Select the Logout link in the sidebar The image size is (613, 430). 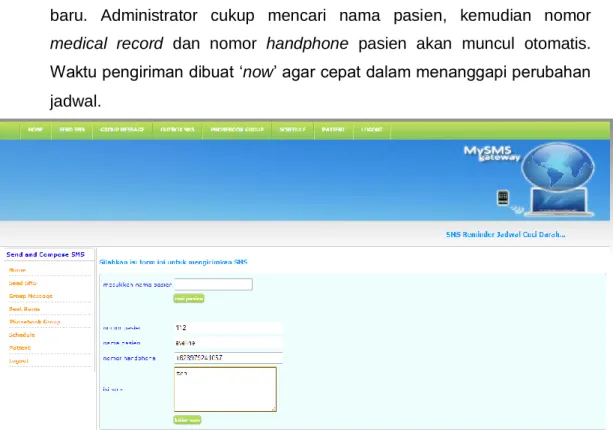click(x=19, y=361)
